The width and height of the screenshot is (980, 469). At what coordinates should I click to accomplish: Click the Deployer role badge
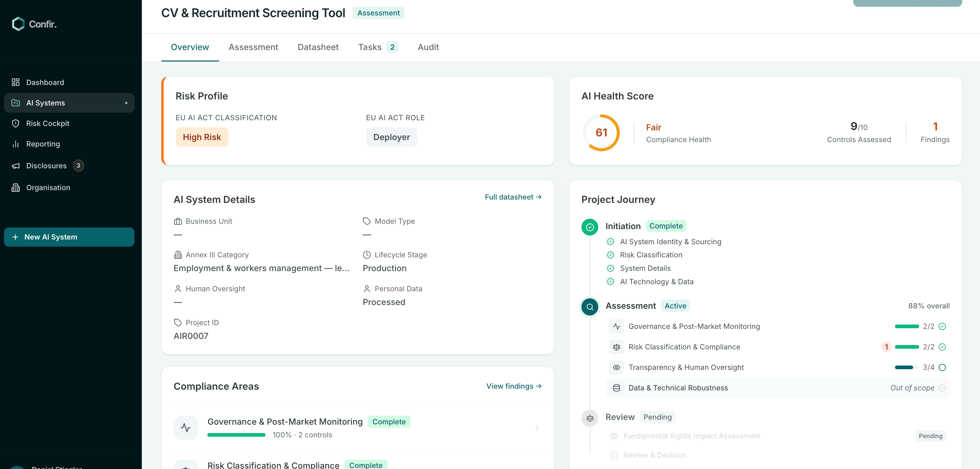click(x=392, y=137)
